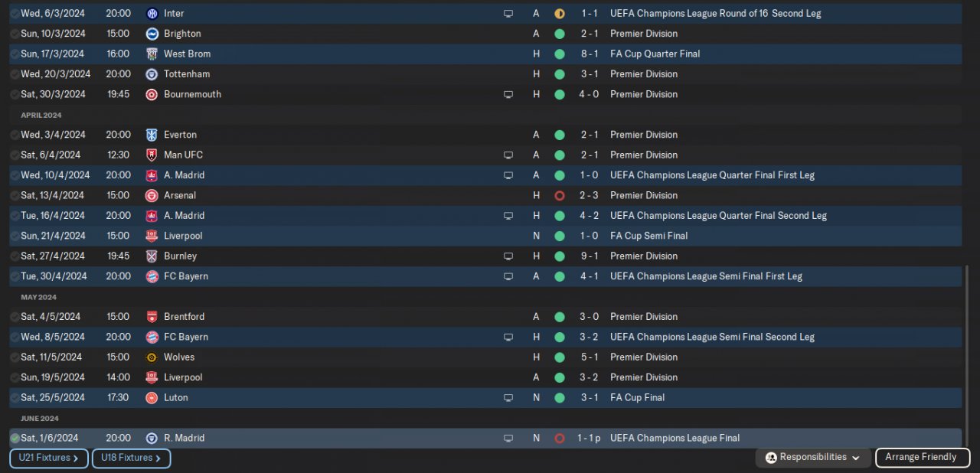
Task: Click 'FA Cup Final' competition text
Action: 637,398
